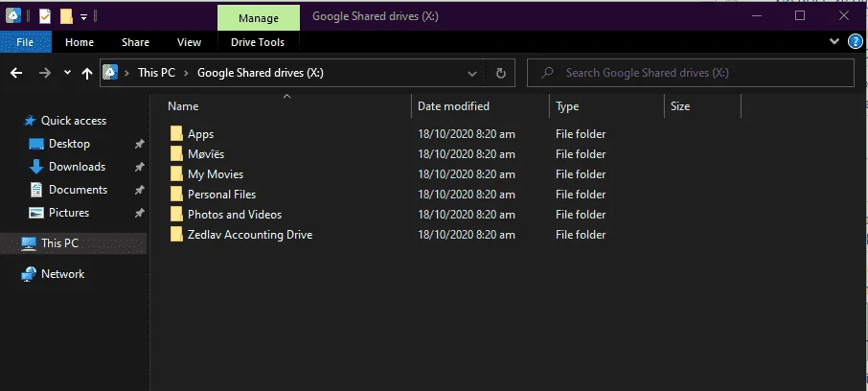Click the Pictures icon in the sidebar
This screenshot has width=868, height=391.
tap(36, 213)
